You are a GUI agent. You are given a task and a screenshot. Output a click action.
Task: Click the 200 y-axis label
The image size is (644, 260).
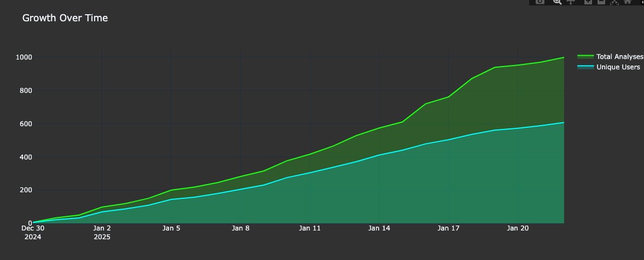25,190
